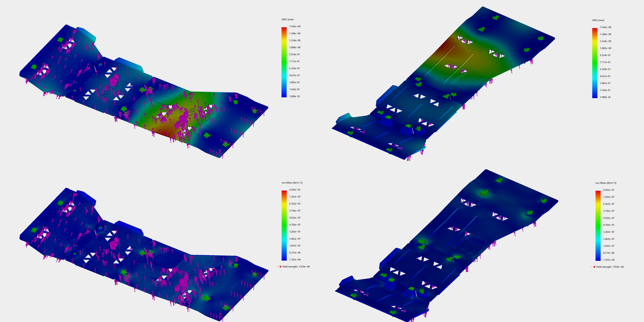Click the red yield strength arrow in the top-view stress legend
This screenshot has height=322, width=644.
(x=279, y=267)
